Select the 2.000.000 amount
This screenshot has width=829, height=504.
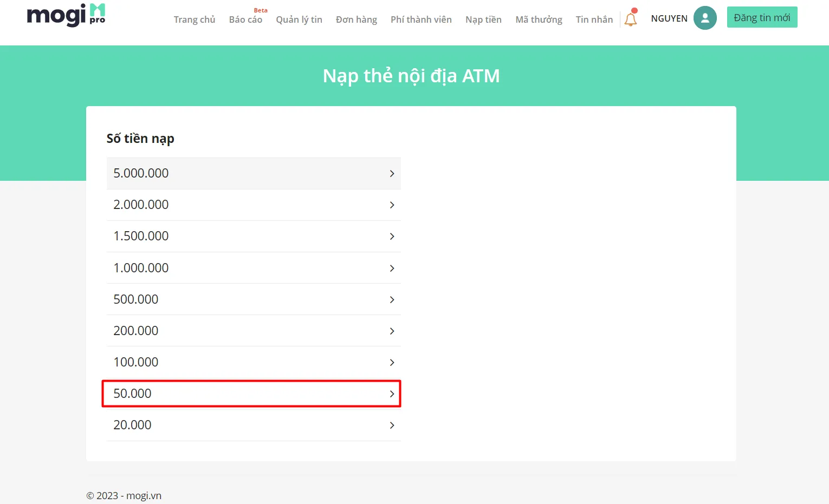point(254,205)
